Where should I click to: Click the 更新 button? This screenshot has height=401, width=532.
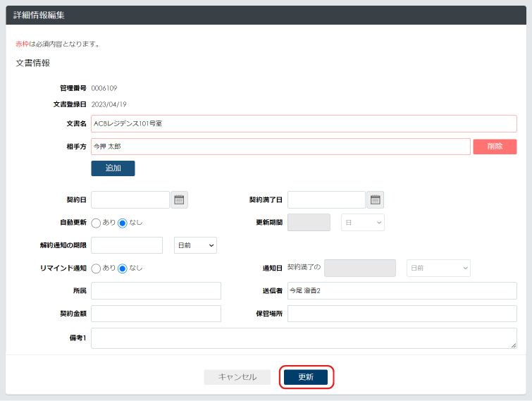click(306, 377)
